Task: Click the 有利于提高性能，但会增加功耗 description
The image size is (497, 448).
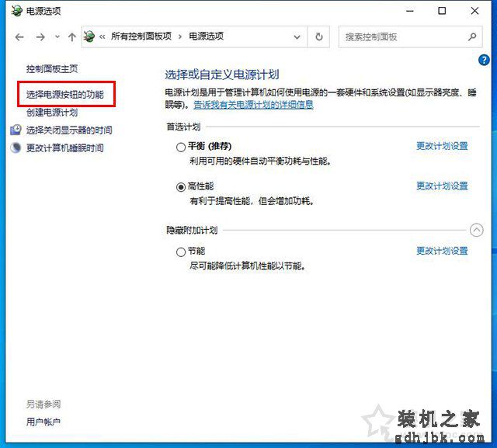Action: pos(252,201)
